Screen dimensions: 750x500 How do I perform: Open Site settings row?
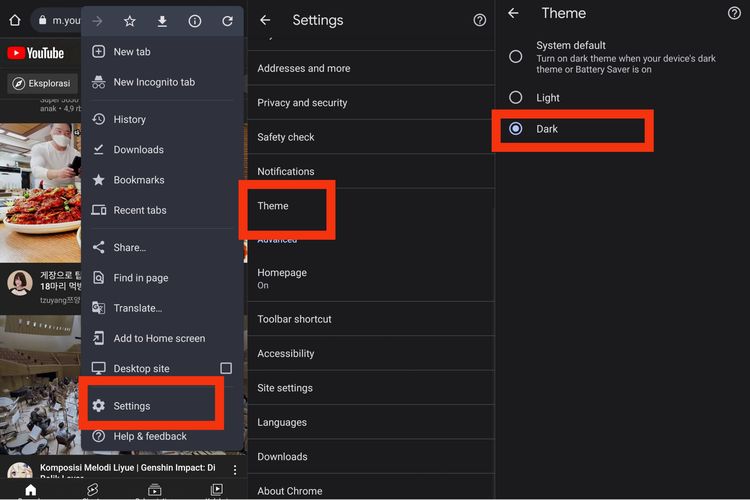point(371,388)
